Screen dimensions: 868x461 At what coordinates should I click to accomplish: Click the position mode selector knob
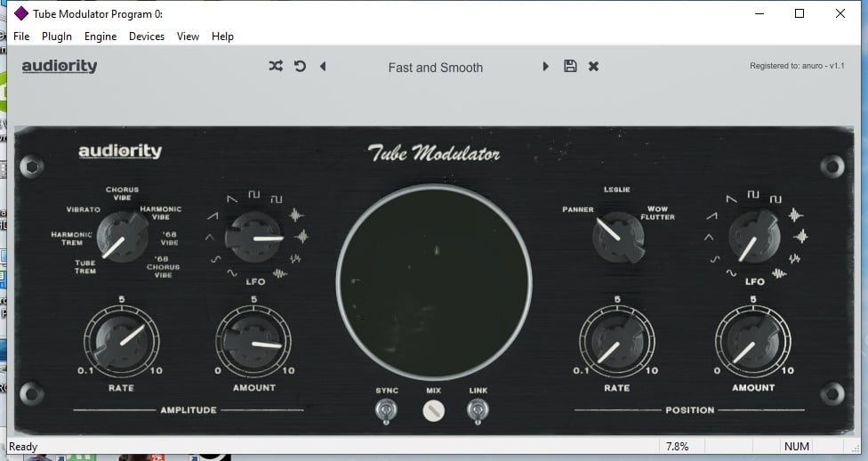[x=618, y=238]
